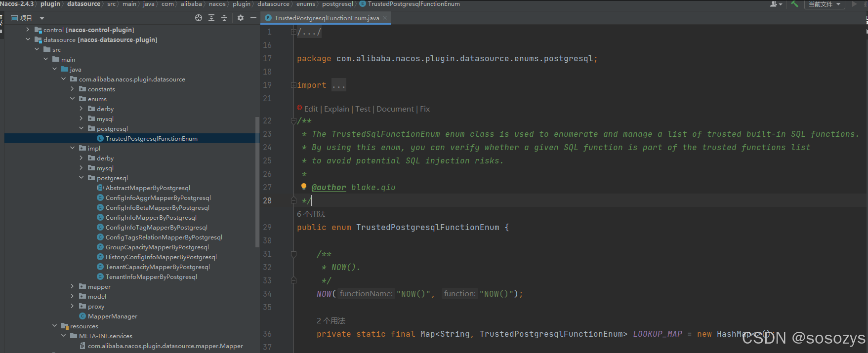This screenshot has height=353, width=868.
Task: Expand the mysql folder under impl
Action: [81, 168]
